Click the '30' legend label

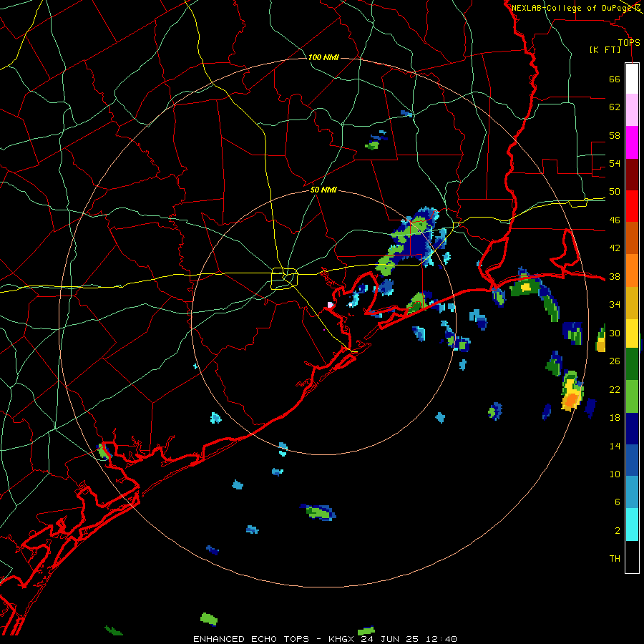(615, 333)
